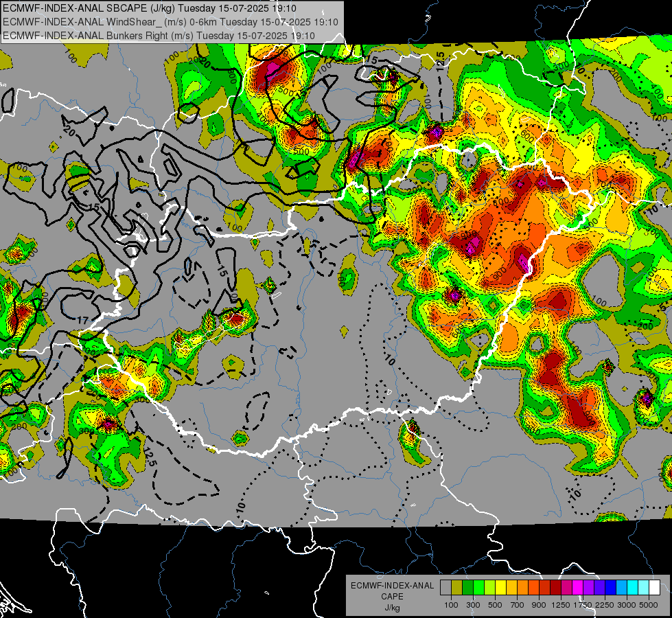Select the white swatch ending the legend
The height and width of the screenshot is (618, 672).
(x=654, y=588)
